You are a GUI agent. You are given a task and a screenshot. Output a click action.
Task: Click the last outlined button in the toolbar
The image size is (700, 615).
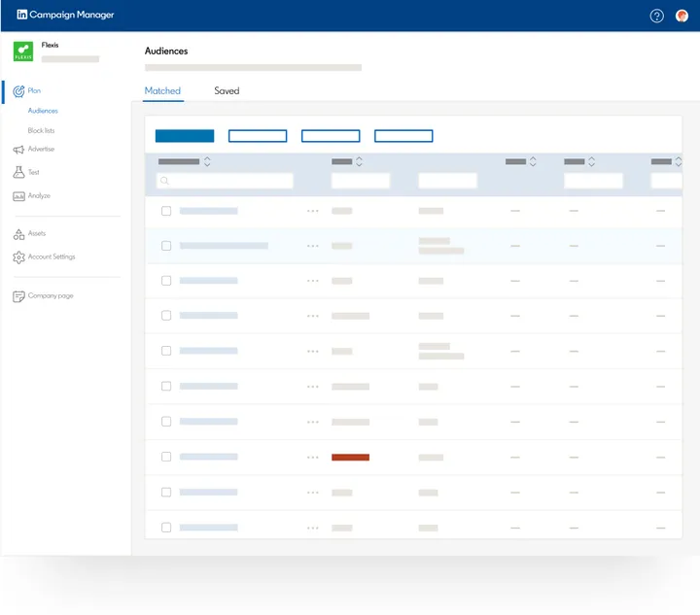(403, 136)
